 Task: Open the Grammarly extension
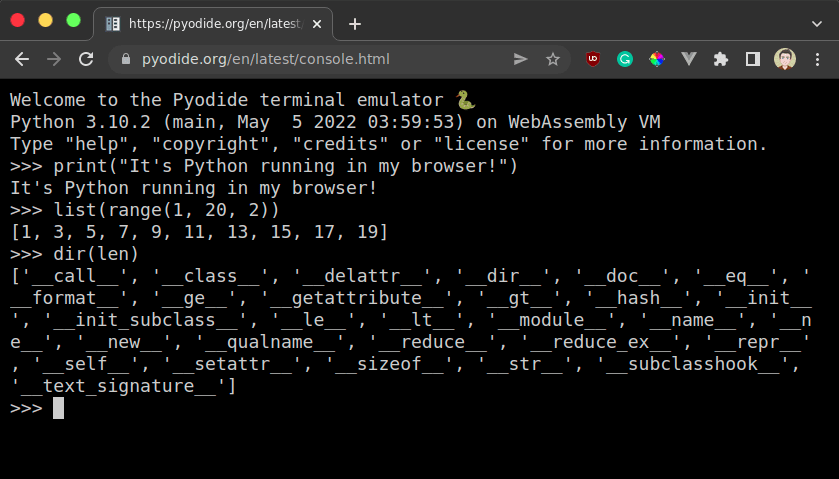pos(625,59)
